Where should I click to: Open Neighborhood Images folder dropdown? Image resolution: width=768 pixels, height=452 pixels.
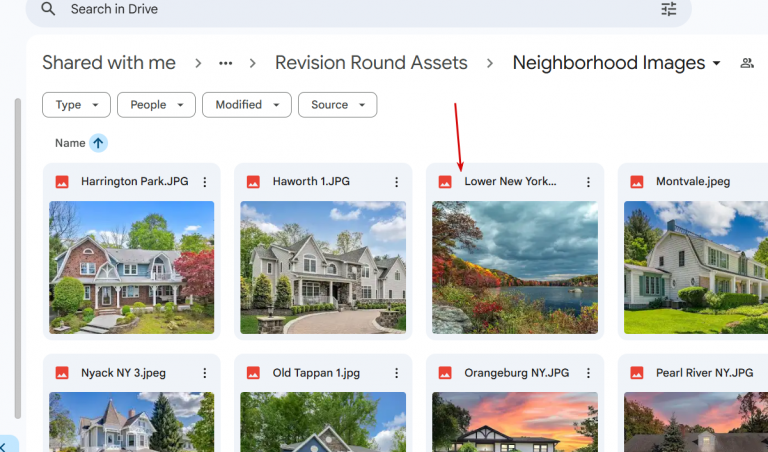pos(617,63)
